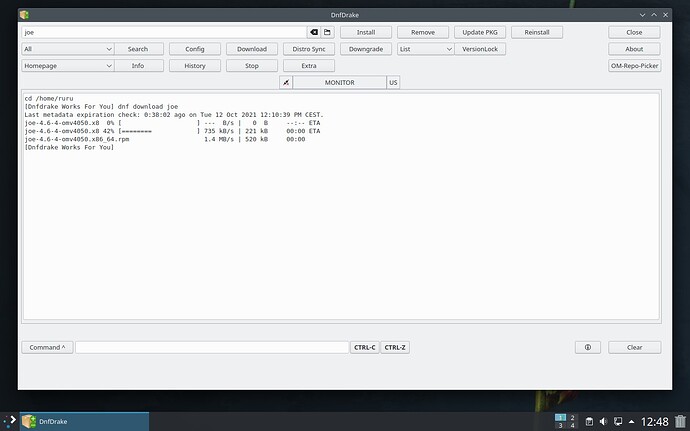
Task: Click the DnfDrake title bar package icon
Action: tap(24, 15)
